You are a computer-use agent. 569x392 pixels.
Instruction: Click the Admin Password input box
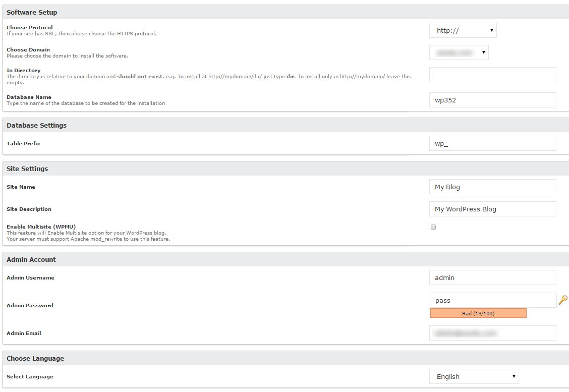[x=492, y=300]
